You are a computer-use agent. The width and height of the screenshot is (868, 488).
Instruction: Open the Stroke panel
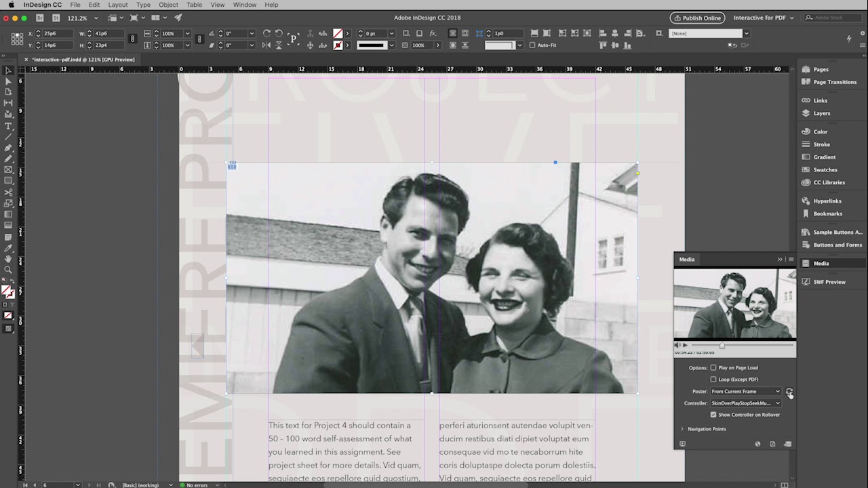[821, 144]
